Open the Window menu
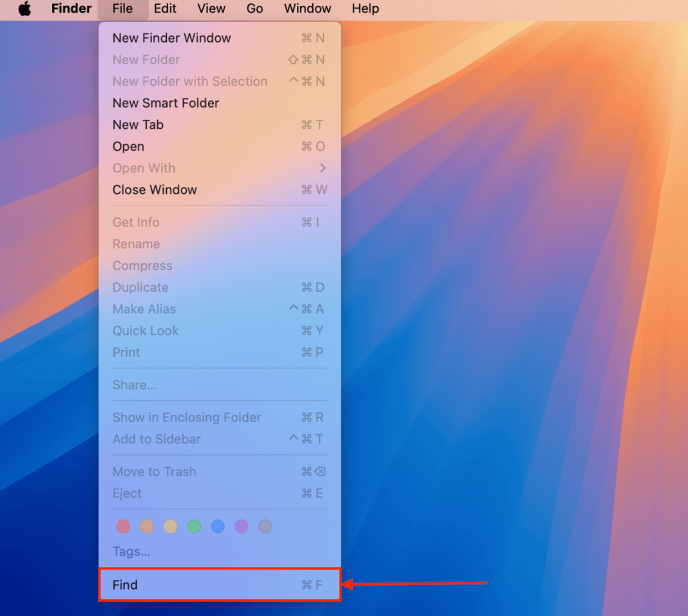 pos(307,9)
